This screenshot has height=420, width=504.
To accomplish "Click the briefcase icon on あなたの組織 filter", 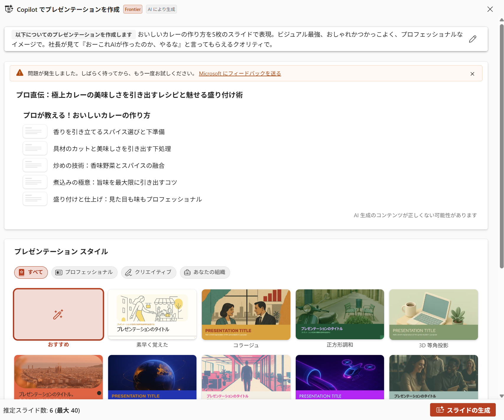I will (x=187, y=272).
